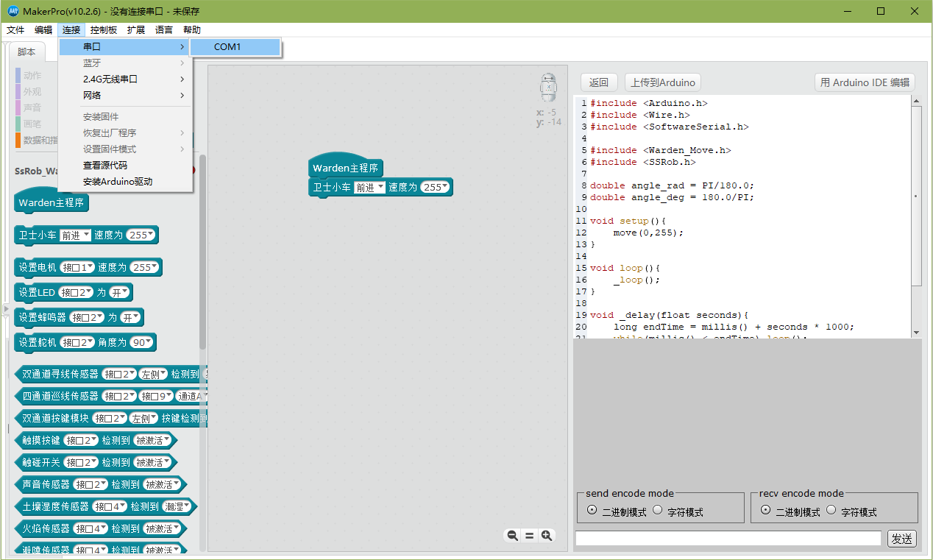Collapse the left panel using edge arrow
This screenshot has height=560, width=933.
4,308
